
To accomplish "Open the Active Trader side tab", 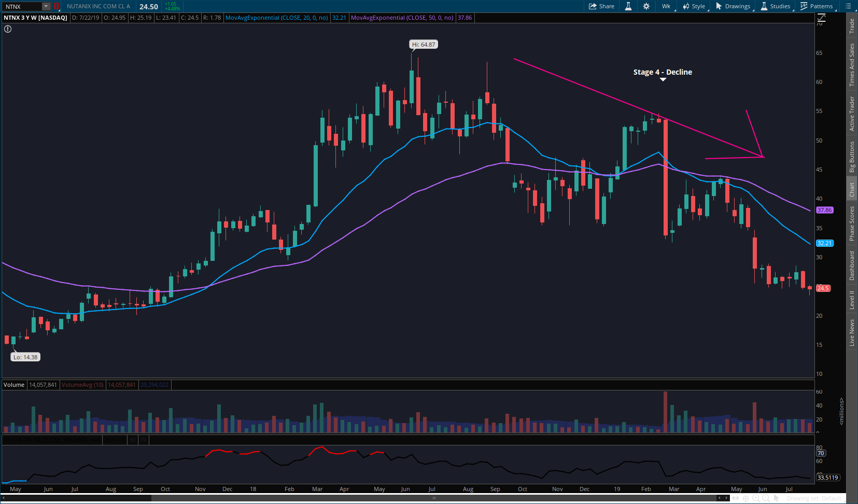I will pos(852,114).
